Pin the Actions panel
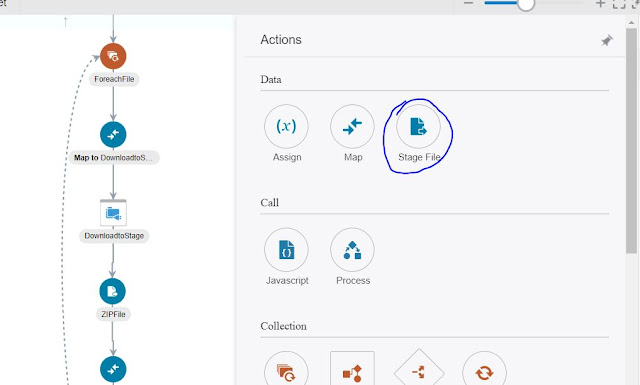The height and width of the screenshot is (385, 640). pyautogui.click(x=607, y=40)
